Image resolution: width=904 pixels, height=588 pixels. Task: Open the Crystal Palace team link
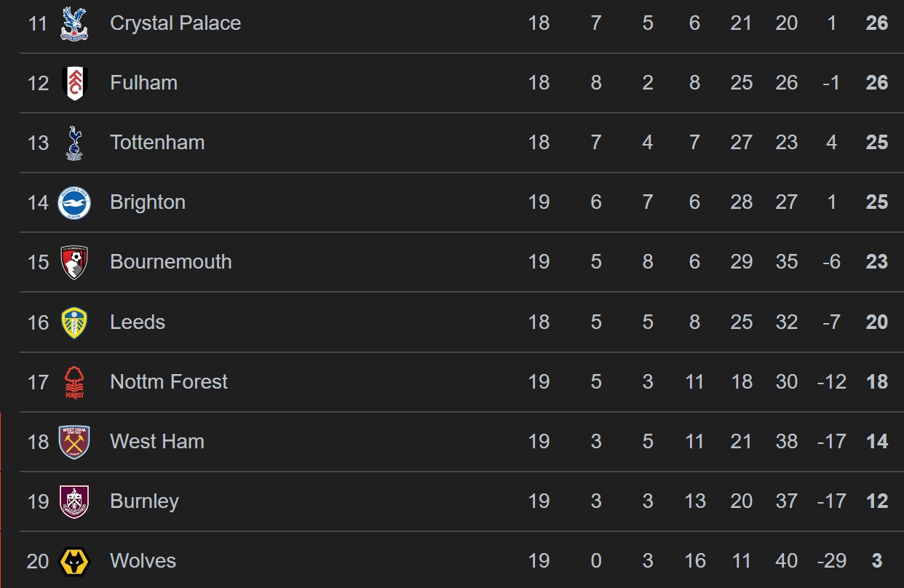tap(175, 23)
